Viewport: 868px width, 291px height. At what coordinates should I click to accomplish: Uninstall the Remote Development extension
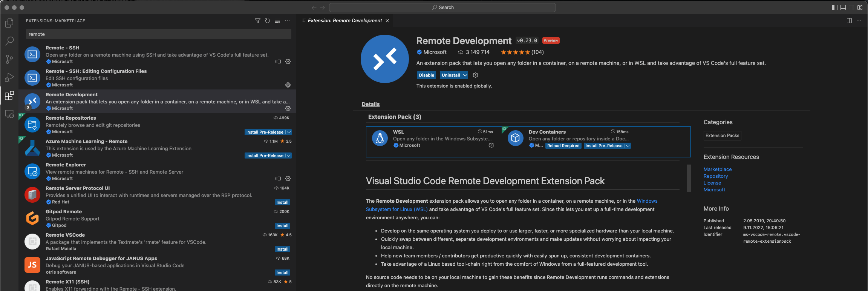451,75
